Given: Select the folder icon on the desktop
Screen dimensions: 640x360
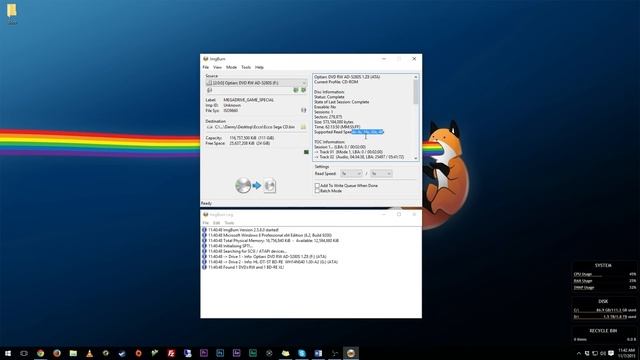Looking at the screenshot, I should click(x=12, y=13).
